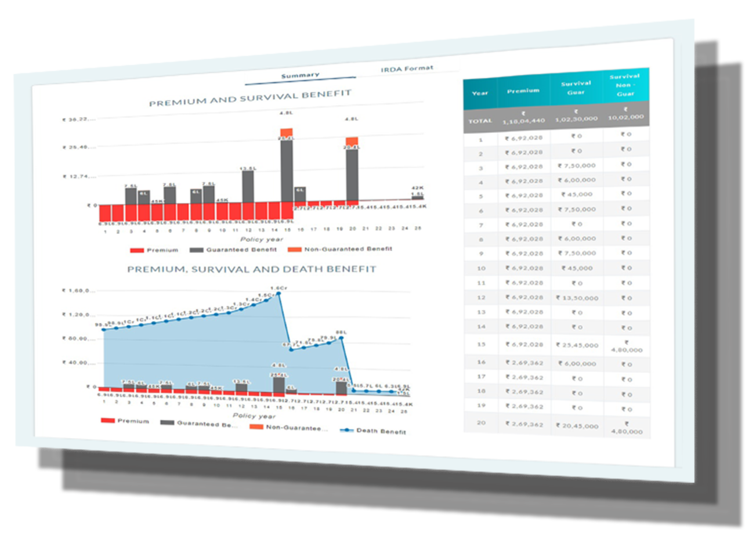The height and width of the screenshot is (546, 756).
Task: Click the Premium column header in table
Action: (x=523, y=91)
